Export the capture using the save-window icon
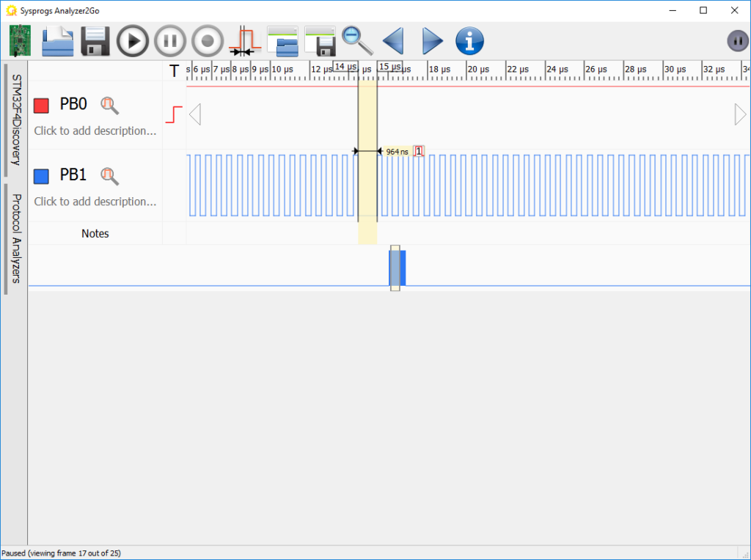Screen dimensions: 751x560 pyautogui.click(x=320, y=40)
